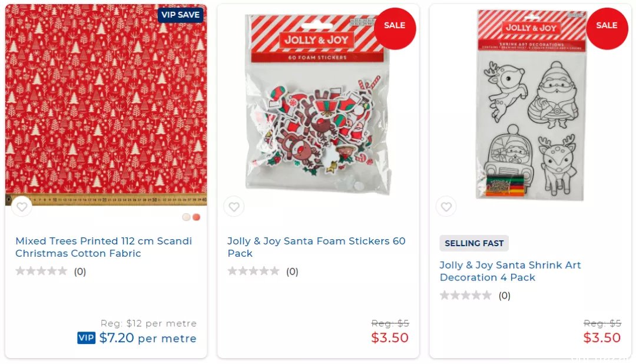Click heart icon on Shrink Art Decoration

pyautogui.click(x=446, y=207)
